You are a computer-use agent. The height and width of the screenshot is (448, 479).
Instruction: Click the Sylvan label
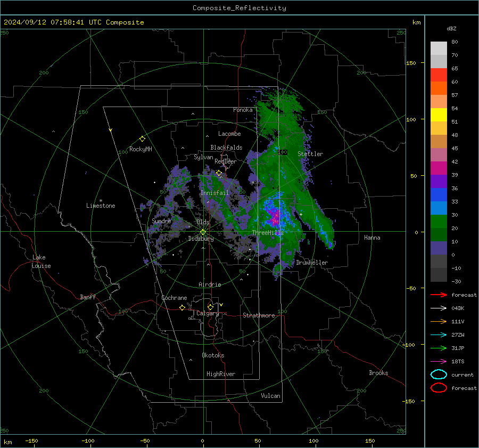203,157
